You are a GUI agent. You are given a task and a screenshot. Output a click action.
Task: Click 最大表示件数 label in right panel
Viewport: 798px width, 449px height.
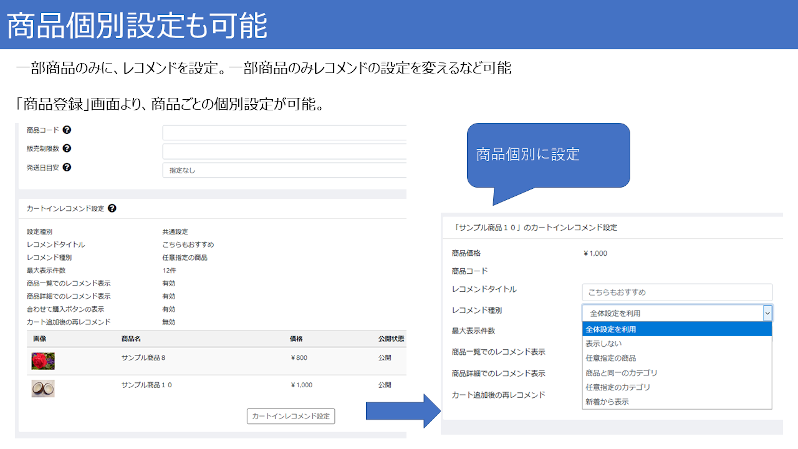473,331
